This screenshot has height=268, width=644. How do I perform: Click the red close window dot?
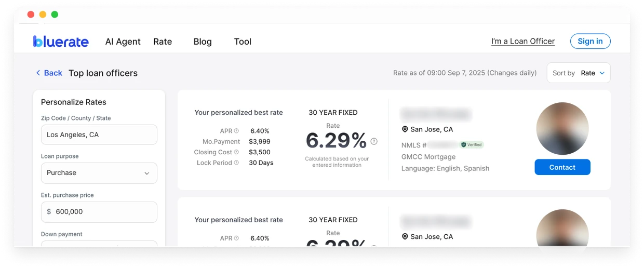point(31,15)
